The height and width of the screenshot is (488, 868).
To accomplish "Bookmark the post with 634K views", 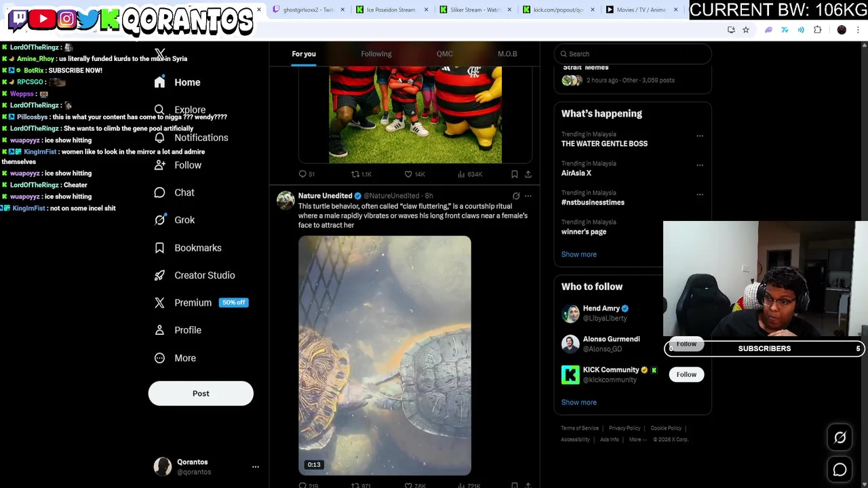I will point(515,174).
